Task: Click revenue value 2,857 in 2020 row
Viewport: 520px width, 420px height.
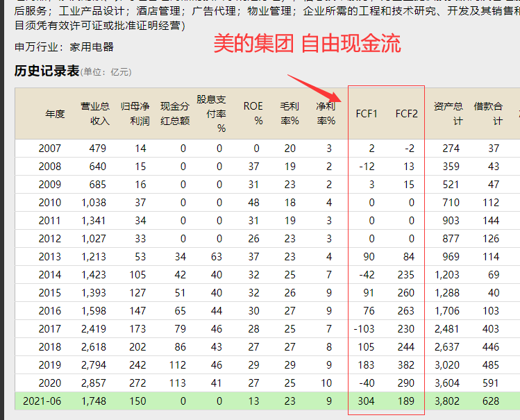Action: 94,383
